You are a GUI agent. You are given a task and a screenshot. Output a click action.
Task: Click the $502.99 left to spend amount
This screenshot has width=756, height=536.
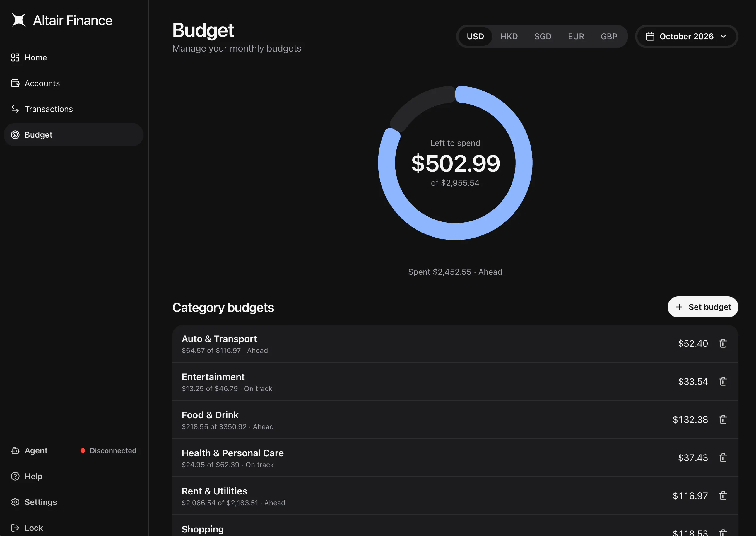click(455, 163)
